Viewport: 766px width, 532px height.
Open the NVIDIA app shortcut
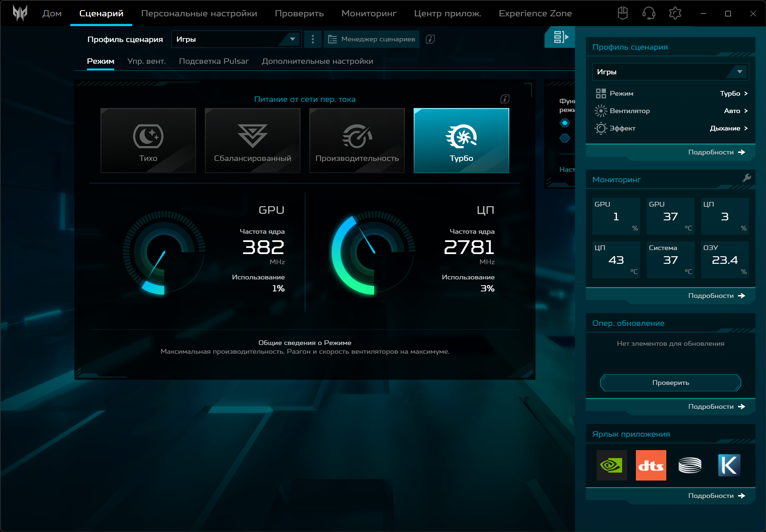pos(612,465)
